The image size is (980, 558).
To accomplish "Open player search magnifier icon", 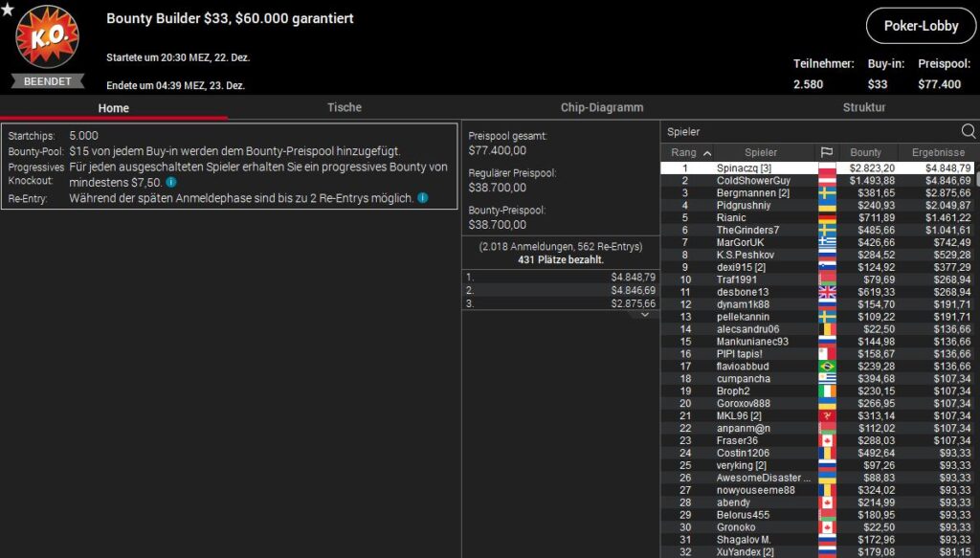I will tap(968, 132).
